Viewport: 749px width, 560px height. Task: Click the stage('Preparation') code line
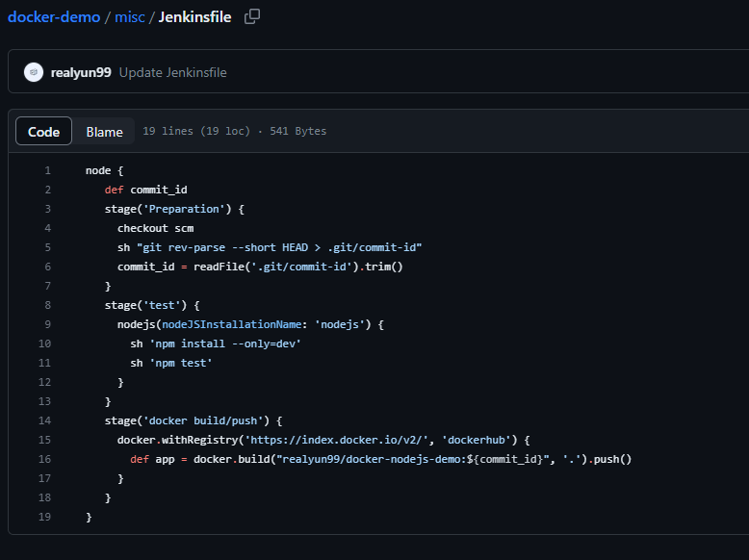coord(174,209)
